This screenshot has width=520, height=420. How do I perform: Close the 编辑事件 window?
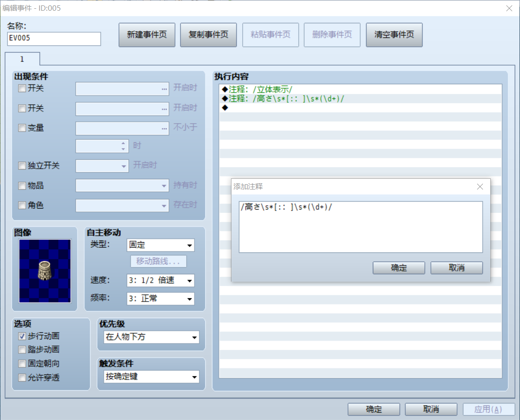(x=509, y=8)
